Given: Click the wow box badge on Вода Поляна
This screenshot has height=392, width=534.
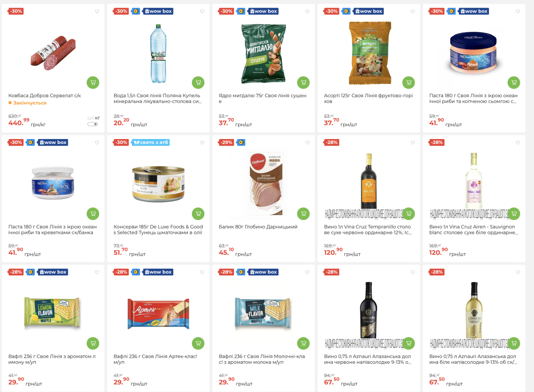Looking at the screenshot, I should point(158,11).
